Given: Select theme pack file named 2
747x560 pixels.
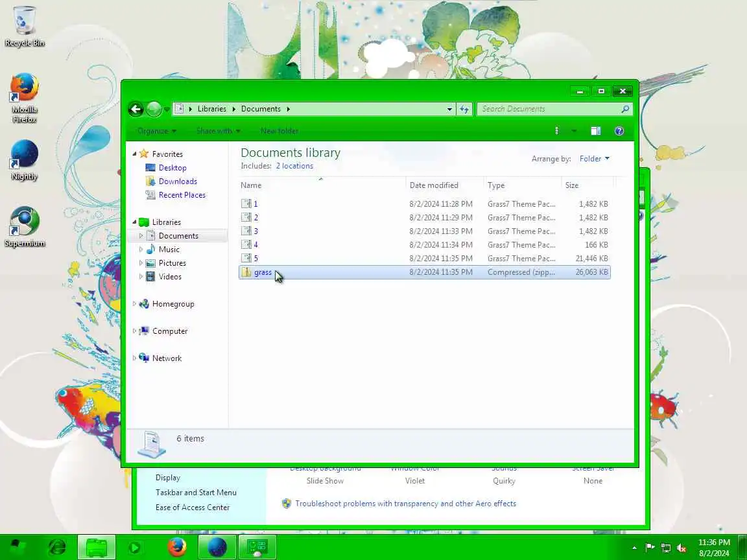Looking at the screenshot, I should [256, 218].
